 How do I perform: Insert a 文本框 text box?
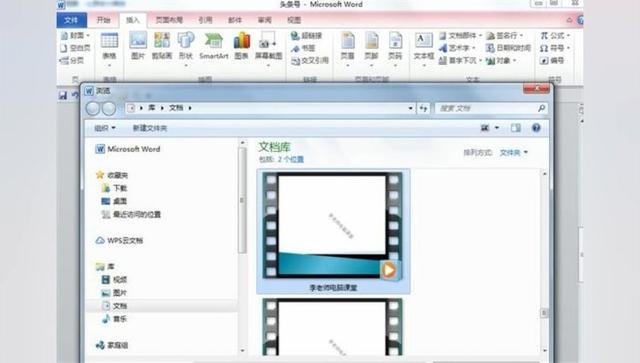pyautogui.click(x=424, y=49)
